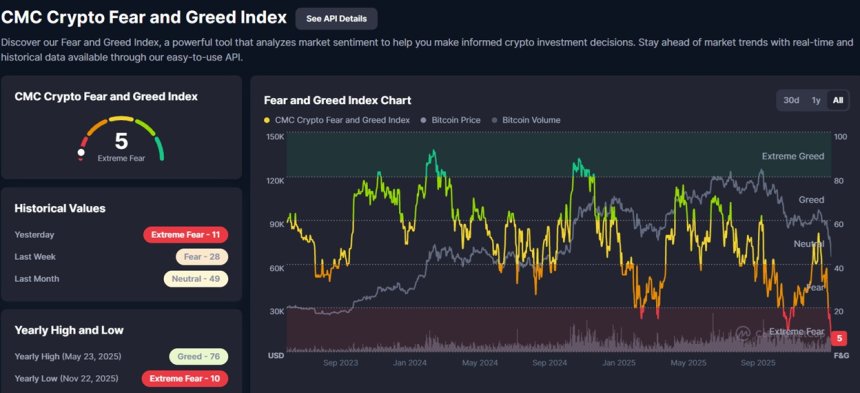Toggle Bitcoin Volume legend series

pyautogui.click(x=526, y=120)
